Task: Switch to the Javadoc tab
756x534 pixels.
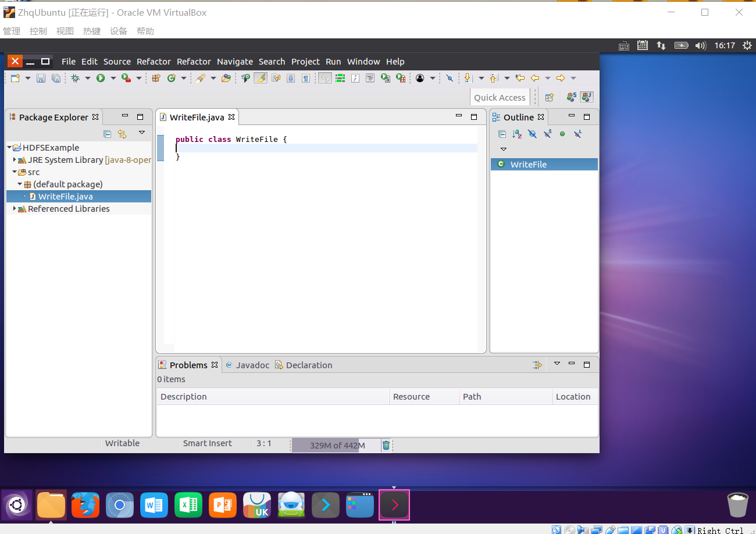Action: [247, 365]
